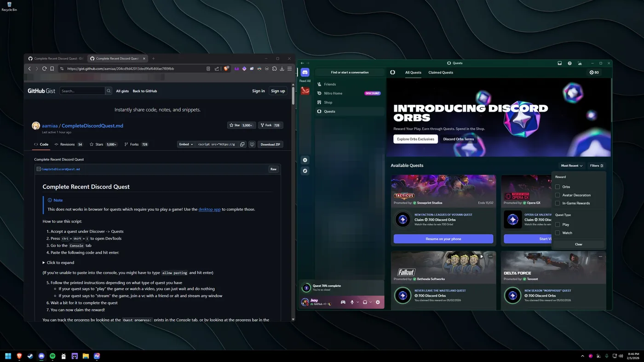Screen dimensions: 644x362
Task: View the Raw CompleteDiscordQuest.md file
Action: click(x=273, y=169)
